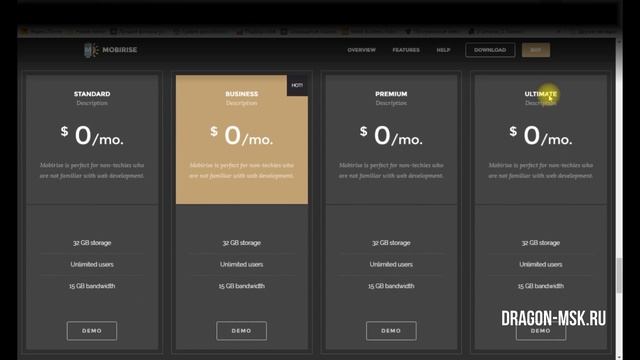Click the Description subtitle under Premium
640x360 pixels.
point(391,103)
